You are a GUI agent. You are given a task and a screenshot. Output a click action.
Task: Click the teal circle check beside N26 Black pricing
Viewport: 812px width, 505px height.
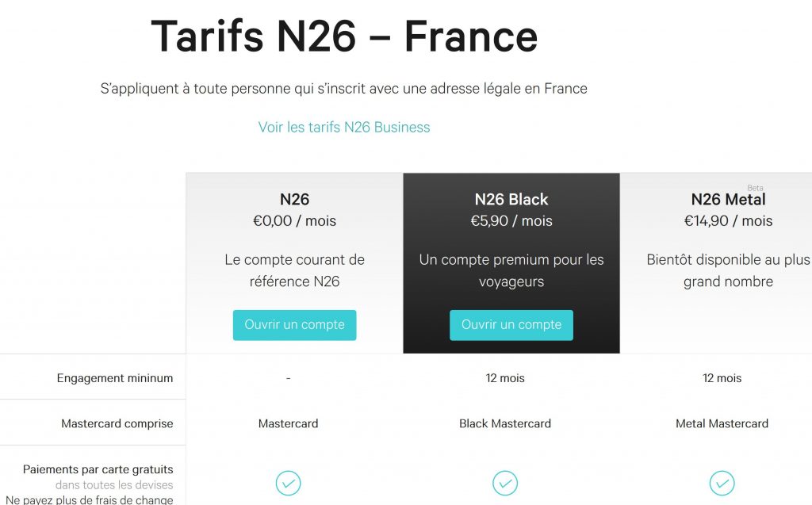pyautogui.click(x=505, y=482)
